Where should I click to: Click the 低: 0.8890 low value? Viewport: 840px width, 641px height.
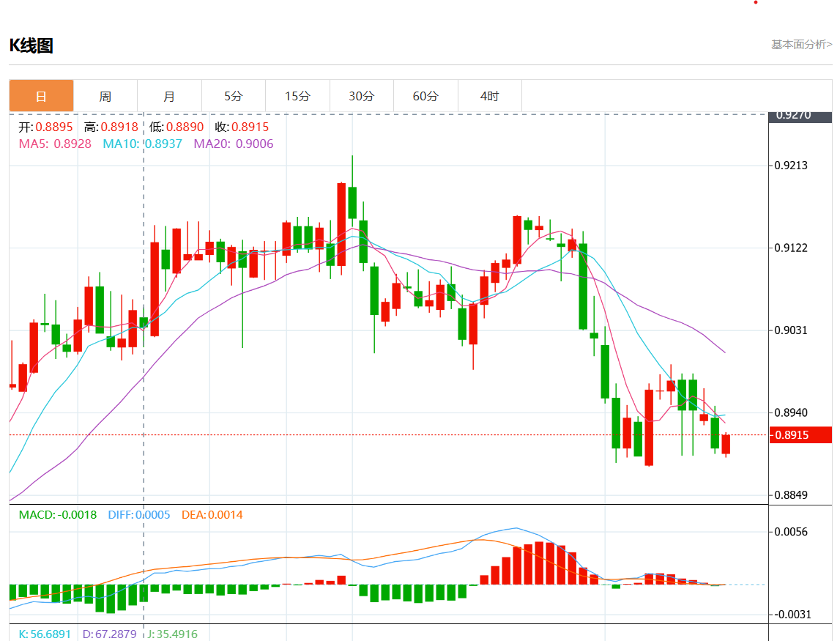176,127
